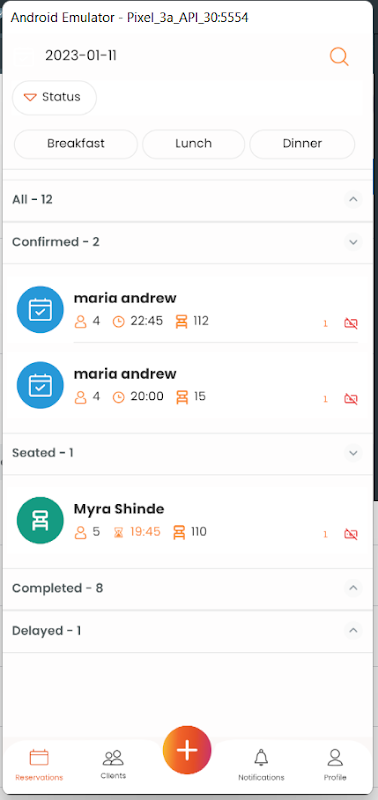Click the blue calendar icon of the 22:45 reservation
This screenshot has height=800, width=378.
click(x=40, y=310)
